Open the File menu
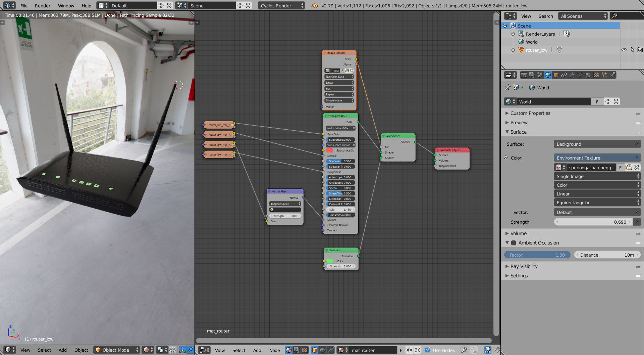644x355 pixels. click(24, 6)
